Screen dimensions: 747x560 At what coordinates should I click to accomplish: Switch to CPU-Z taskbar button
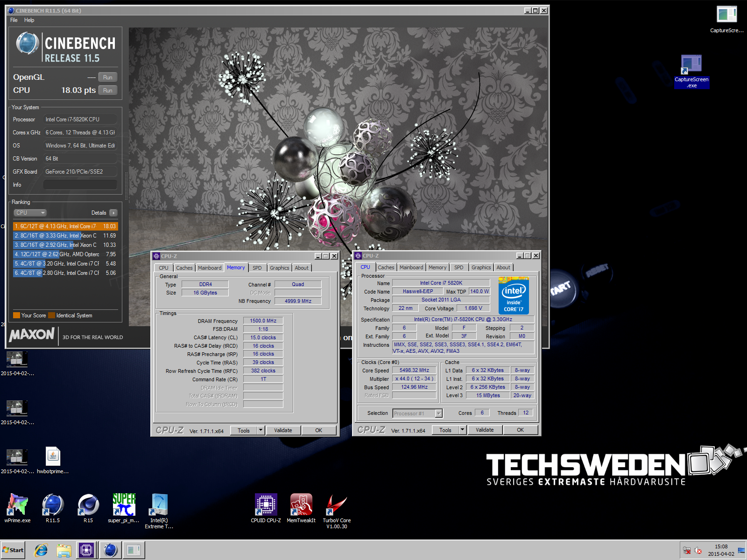pyautogui.click(x=86, y=551)
